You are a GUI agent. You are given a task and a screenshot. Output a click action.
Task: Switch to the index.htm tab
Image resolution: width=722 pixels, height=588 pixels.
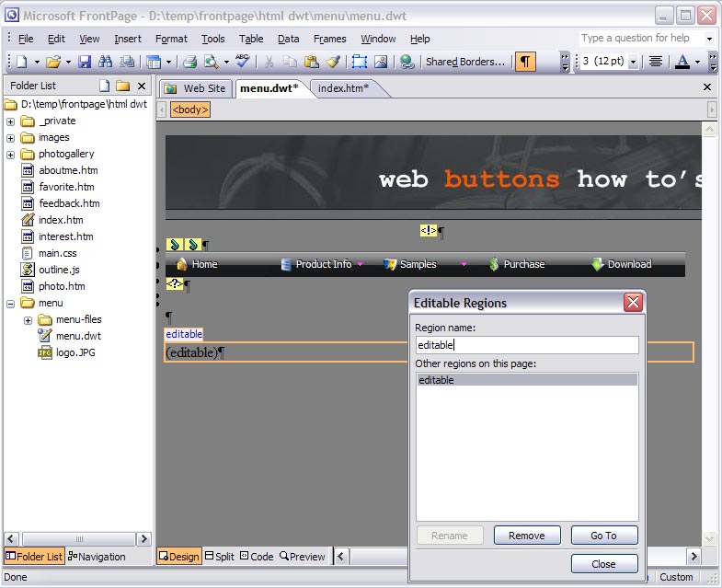[342, 88]
